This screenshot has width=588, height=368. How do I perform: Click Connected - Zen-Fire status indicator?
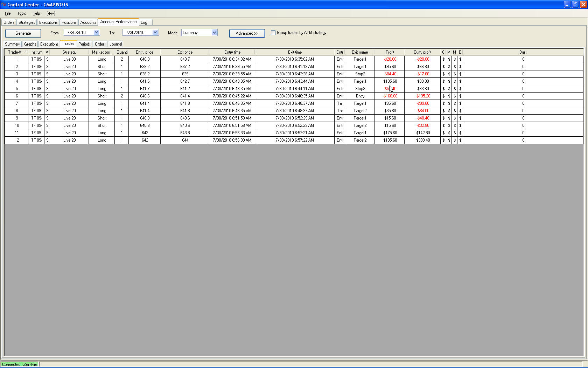click(20, 364)
